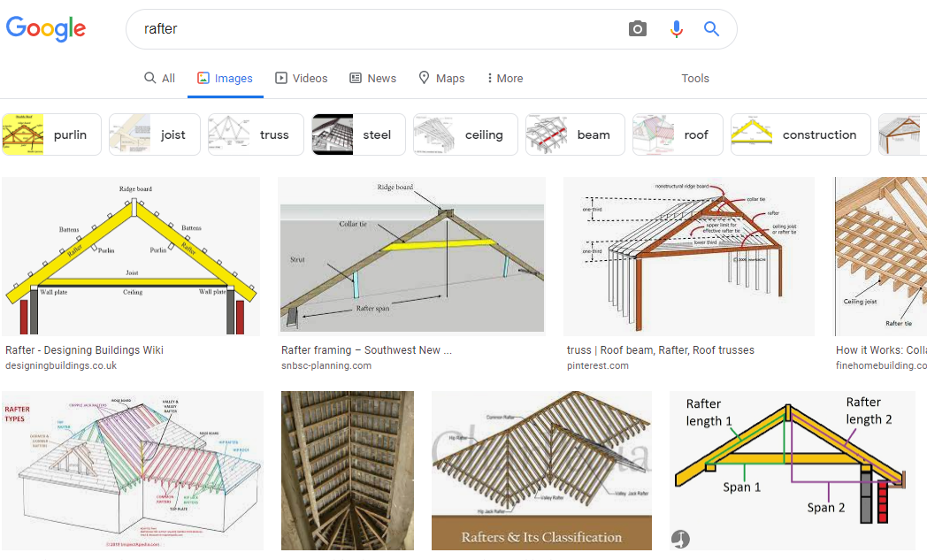
Task: Open the red roof truss frame image
Action: pyautogui.click(x=689, y=256)
